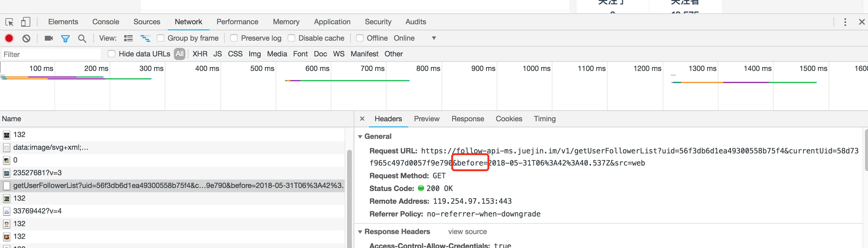Go to the Performance tab
The width and height of the screenshot is (868, 248).
pos(237,22)
